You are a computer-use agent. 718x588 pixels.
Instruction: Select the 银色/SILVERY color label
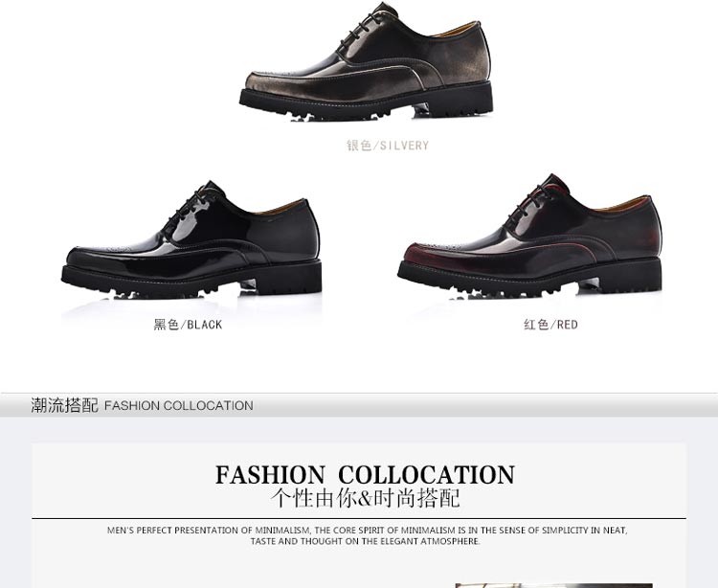click(388, 146)
